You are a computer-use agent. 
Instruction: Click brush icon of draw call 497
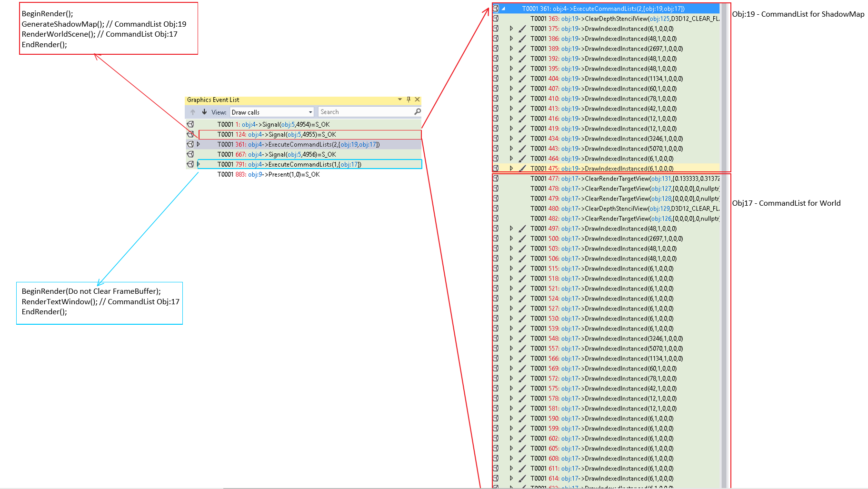tap(522, 229)
